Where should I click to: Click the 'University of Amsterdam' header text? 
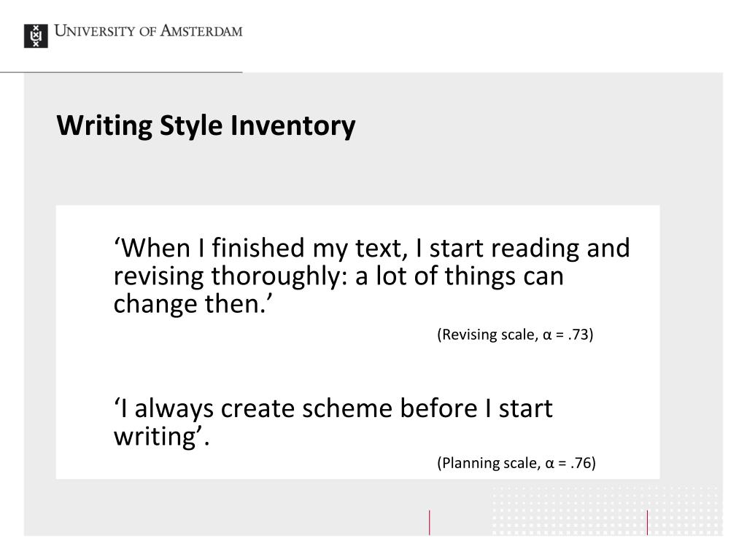(148, 31)
